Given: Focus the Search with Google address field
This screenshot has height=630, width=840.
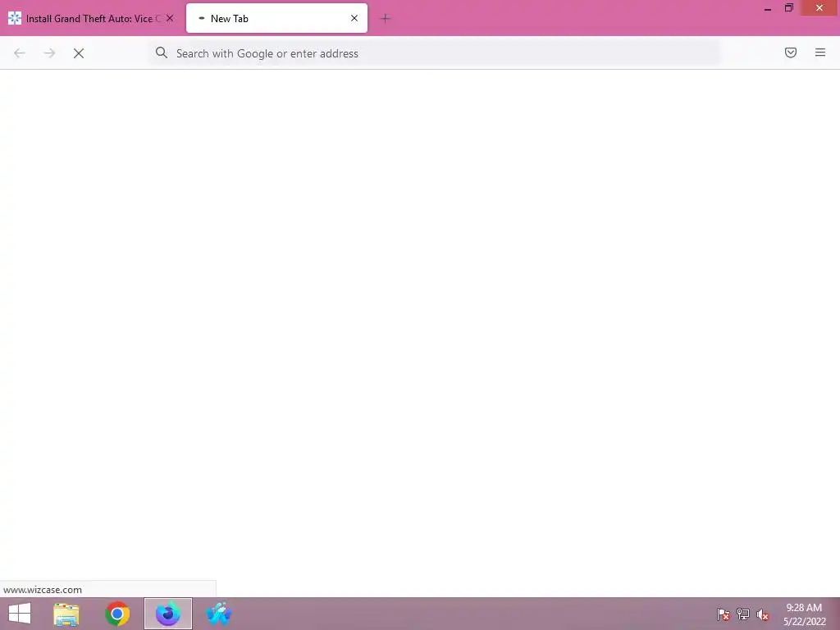Looking at the screenshot, I should pos(434,53).
